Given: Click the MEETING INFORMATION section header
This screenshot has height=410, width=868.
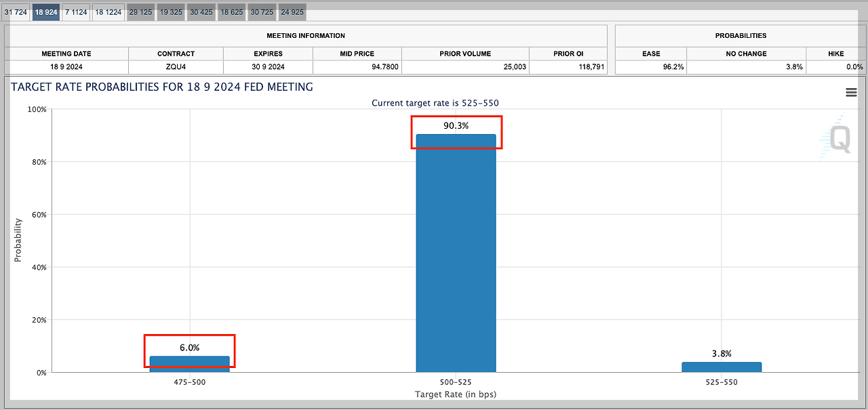Looking at the screenshot, I should (306, 35).
